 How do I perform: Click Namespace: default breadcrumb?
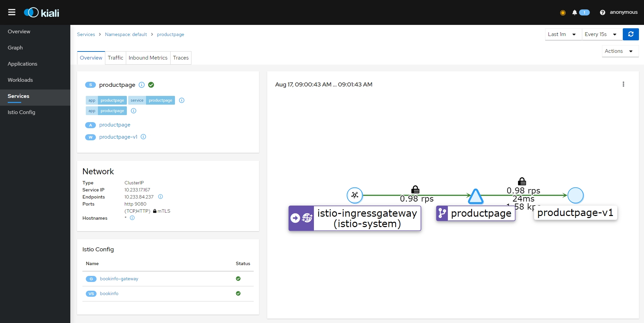click(126, 35)
